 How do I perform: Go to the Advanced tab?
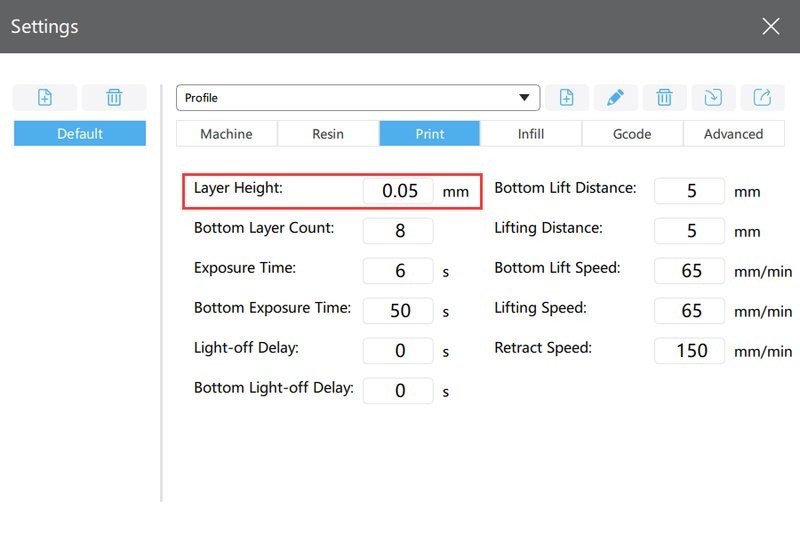tap(733, 134)
